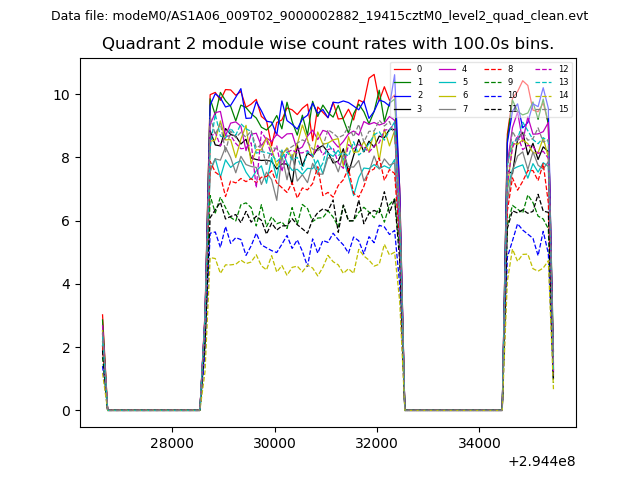This screenshot has height=480, width=640.
Task: Click x-axis tick label 34000
Action: tap(479, 442)
